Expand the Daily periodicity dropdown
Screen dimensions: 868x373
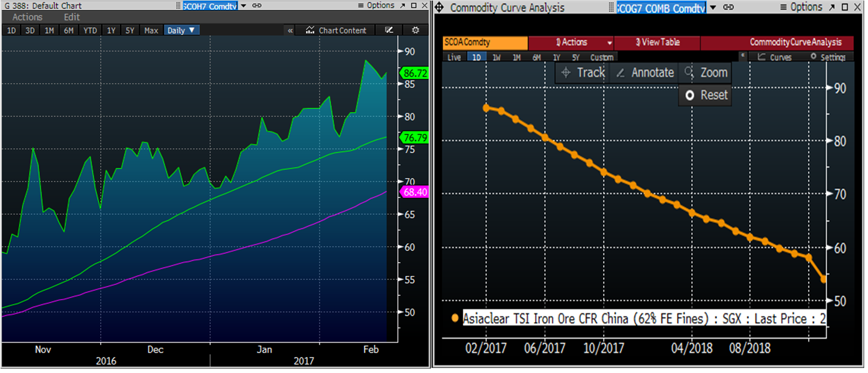point(182,30)
